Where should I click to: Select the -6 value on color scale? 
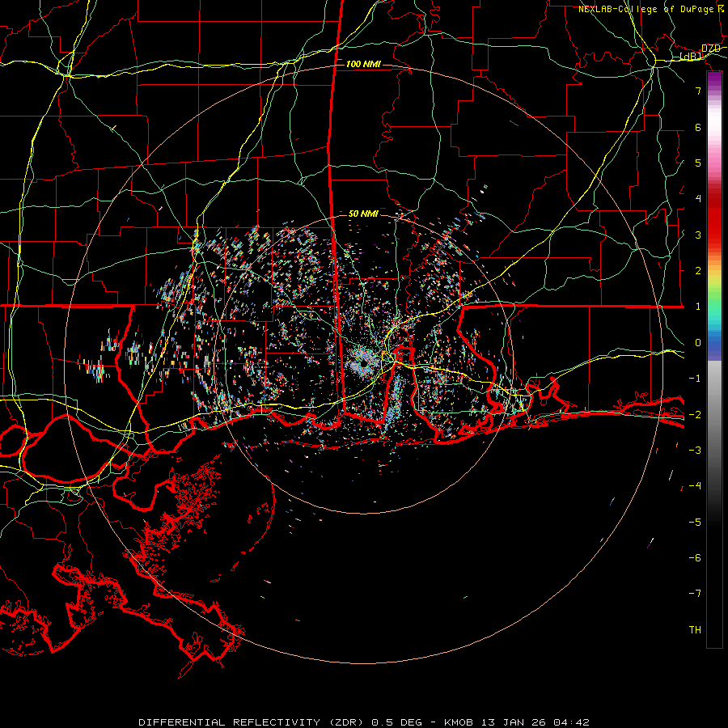tap(695, 558)
